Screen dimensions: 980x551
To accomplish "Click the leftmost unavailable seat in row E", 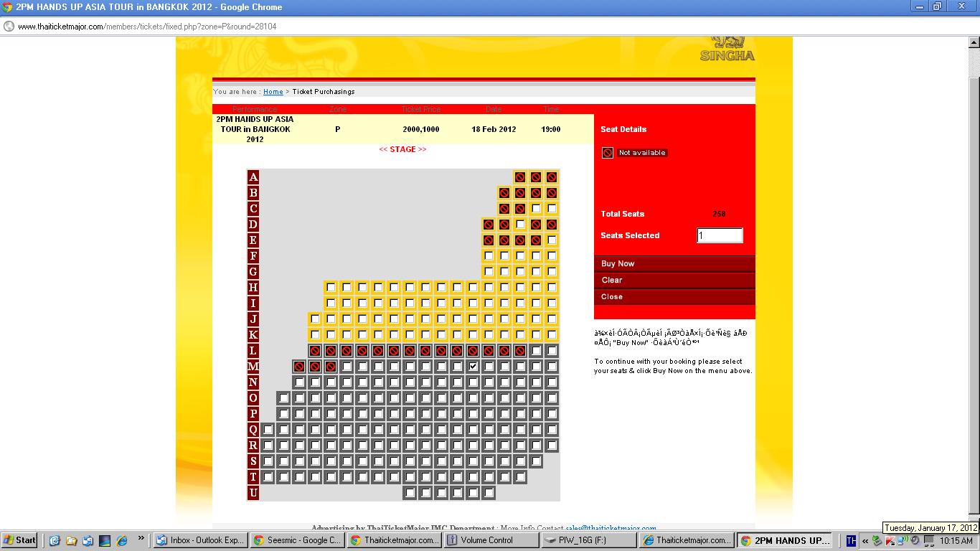I will point(489,240).
